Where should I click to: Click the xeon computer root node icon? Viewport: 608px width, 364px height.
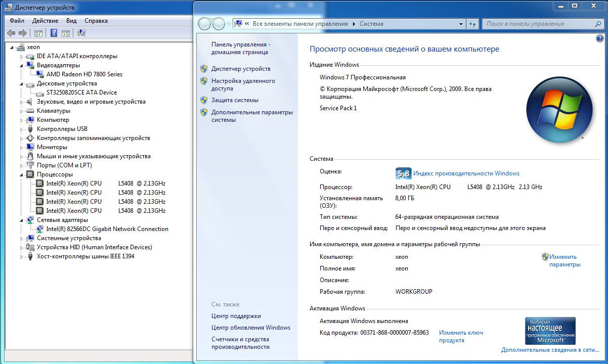tap(20, 47)
